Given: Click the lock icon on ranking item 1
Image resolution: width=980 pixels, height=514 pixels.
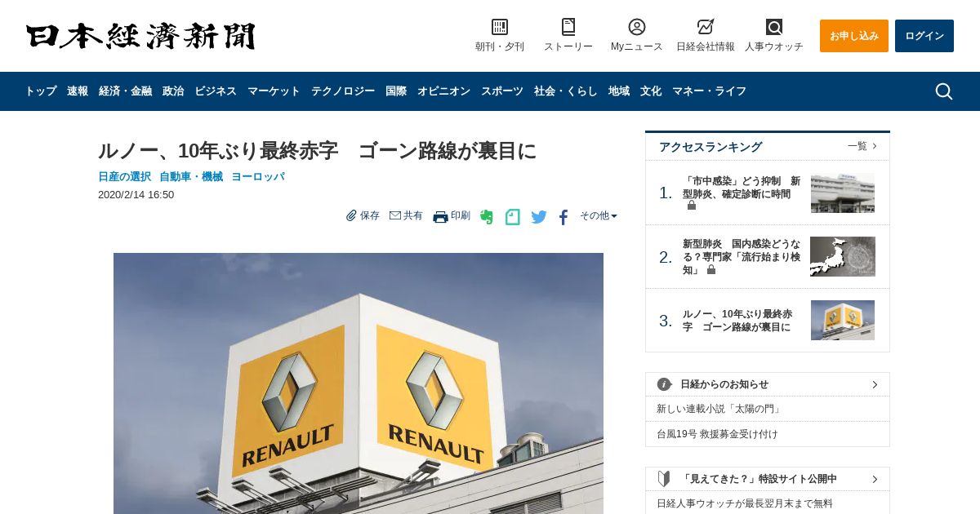Looking at the screenshot, I should (x=692, y=206).
